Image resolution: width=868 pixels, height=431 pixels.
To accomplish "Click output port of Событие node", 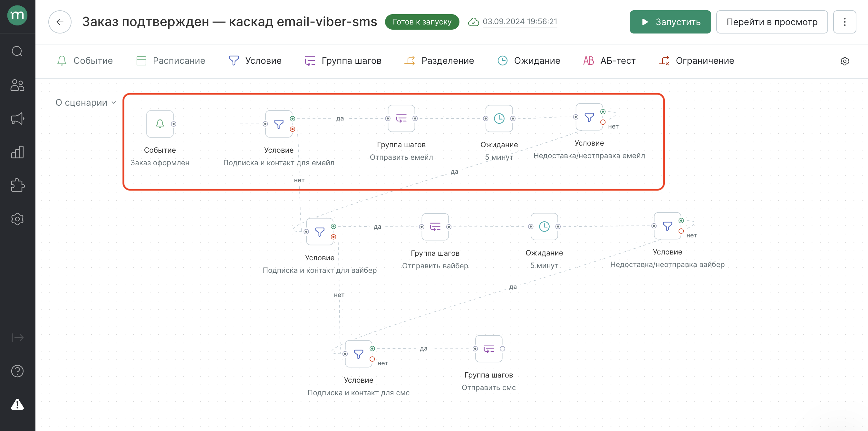I will click(x=174, y=124).
